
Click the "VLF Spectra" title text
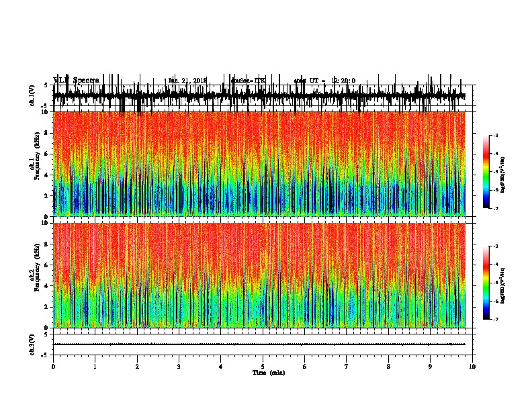click(76, 81)
